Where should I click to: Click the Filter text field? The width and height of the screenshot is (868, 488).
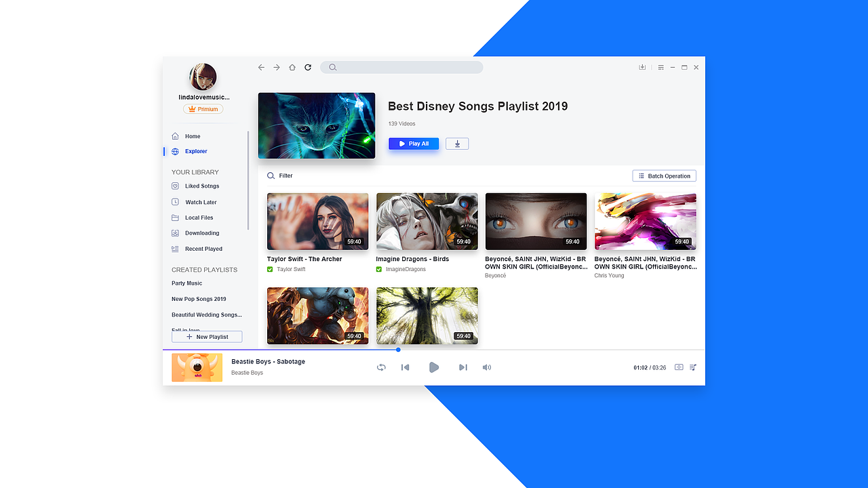click(286, 176)
